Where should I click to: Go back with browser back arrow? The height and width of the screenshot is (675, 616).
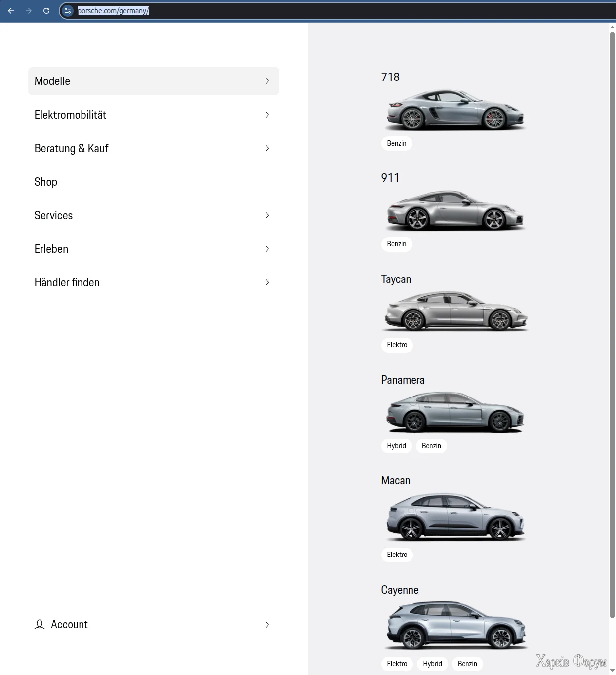[11, 11]
